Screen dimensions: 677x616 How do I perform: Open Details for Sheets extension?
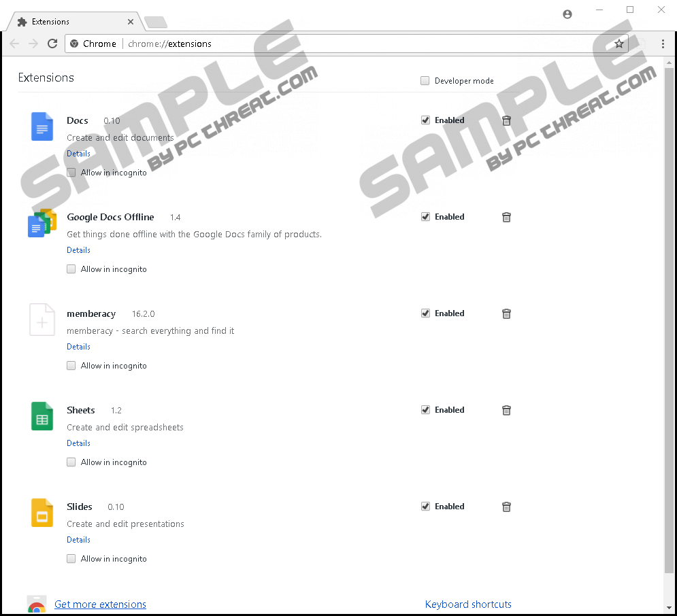[x=78, y=443]
